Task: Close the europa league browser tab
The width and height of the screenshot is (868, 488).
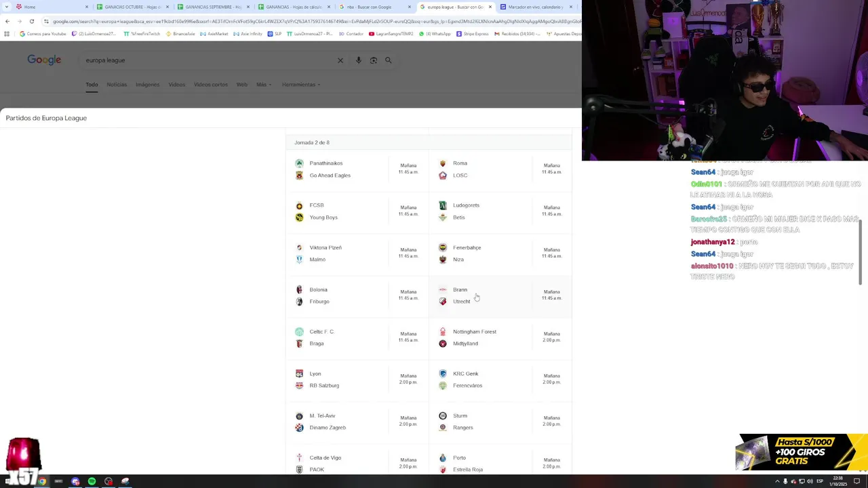Action: pos(490,7)
